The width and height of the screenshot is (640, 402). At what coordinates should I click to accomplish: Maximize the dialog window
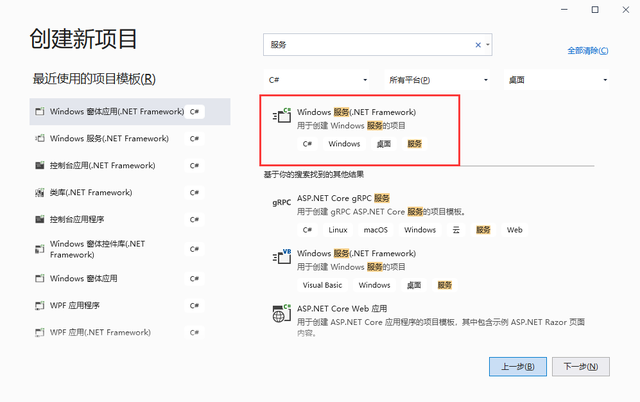[x=595, y=9]
